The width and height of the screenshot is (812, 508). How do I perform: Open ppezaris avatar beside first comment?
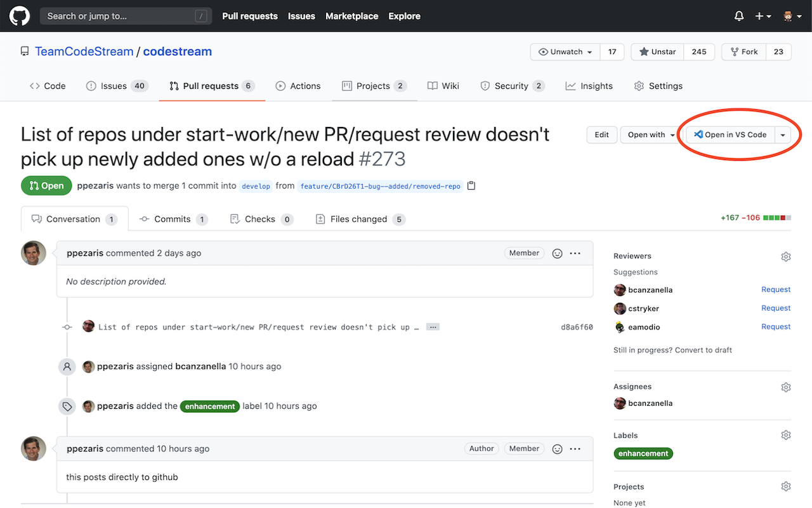34,253
